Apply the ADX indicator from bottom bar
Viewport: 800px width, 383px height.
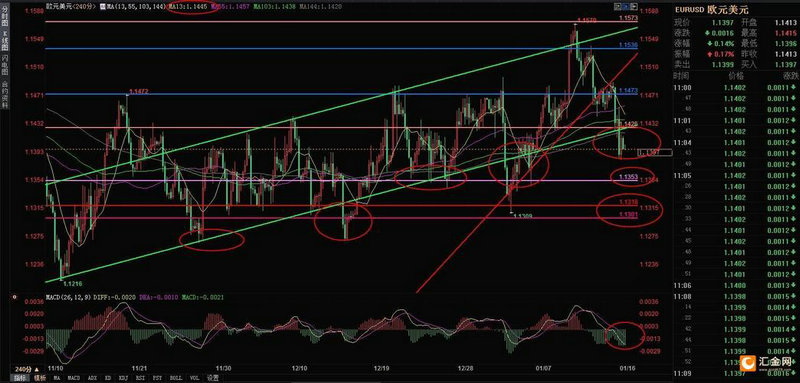pos(92,378)
